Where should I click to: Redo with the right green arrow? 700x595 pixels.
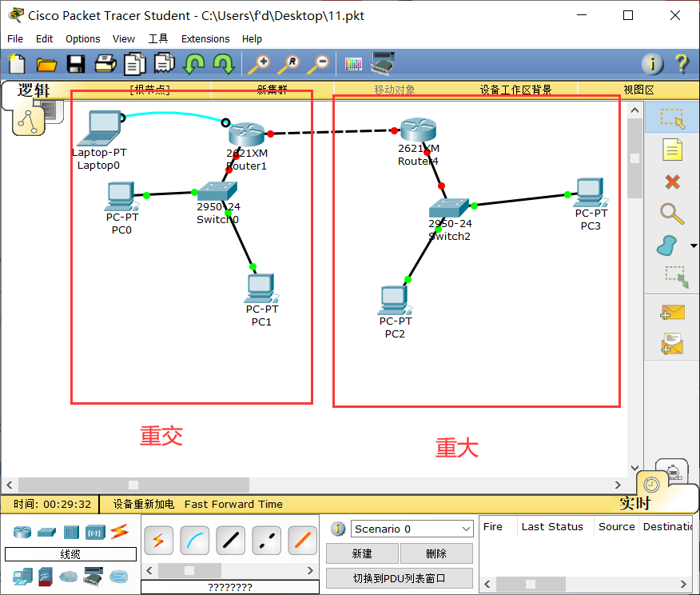click(223, 63)
